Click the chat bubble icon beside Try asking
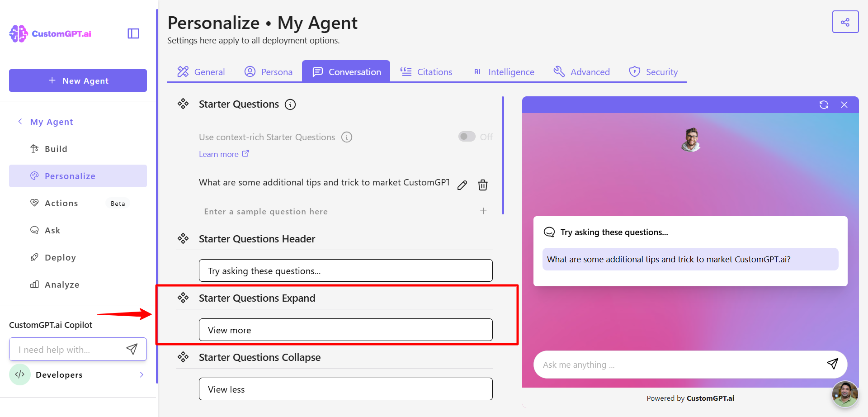Image resolution: width=868 pixels, height=417 pixels. (x=549, y=232)
